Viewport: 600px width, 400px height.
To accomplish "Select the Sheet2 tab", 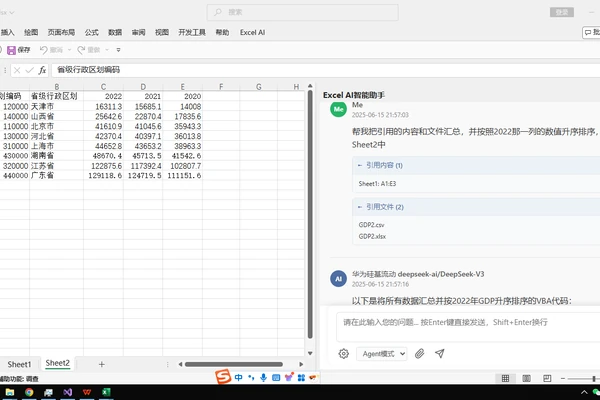I will click(x=57, y=363).
